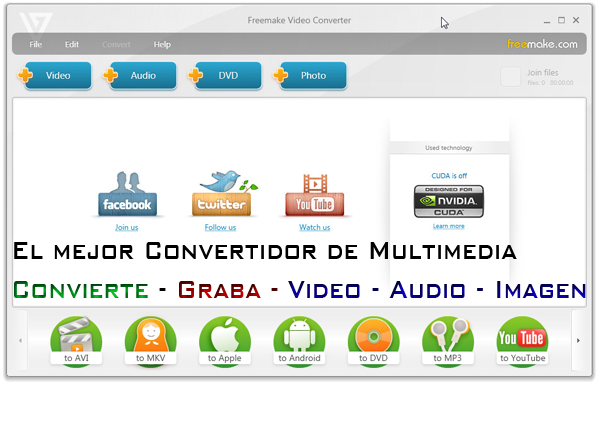Open the Watch us link

coord(315,227)
